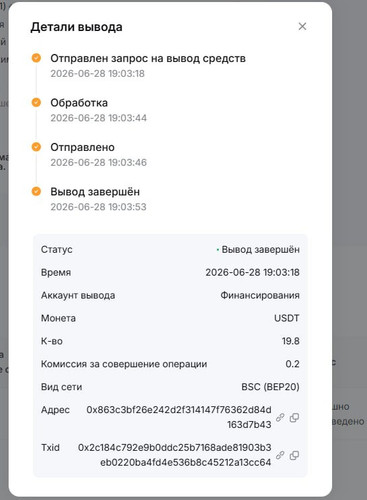Viewport: 367px width, 500px height.
Task: Click the 19:03:53 completion timestamp
Action: click(x=98, y=207)
